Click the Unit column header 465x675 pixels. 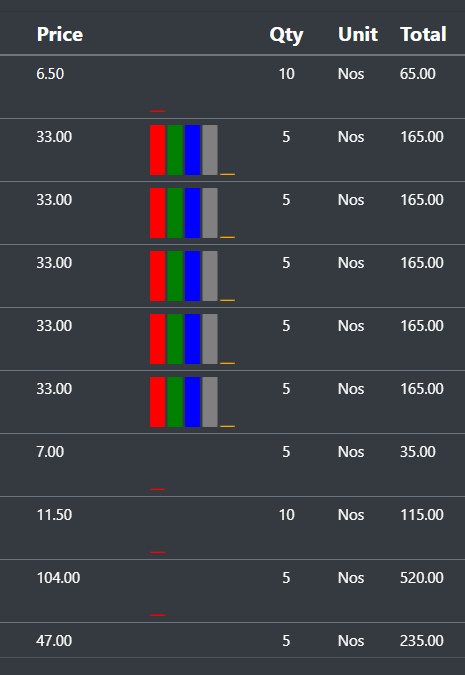(358, 34)
